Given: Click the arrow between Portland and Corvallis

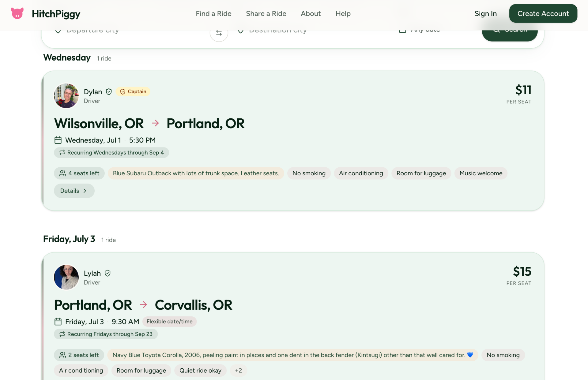Looking at the screenshot, I should pos(143,305).
